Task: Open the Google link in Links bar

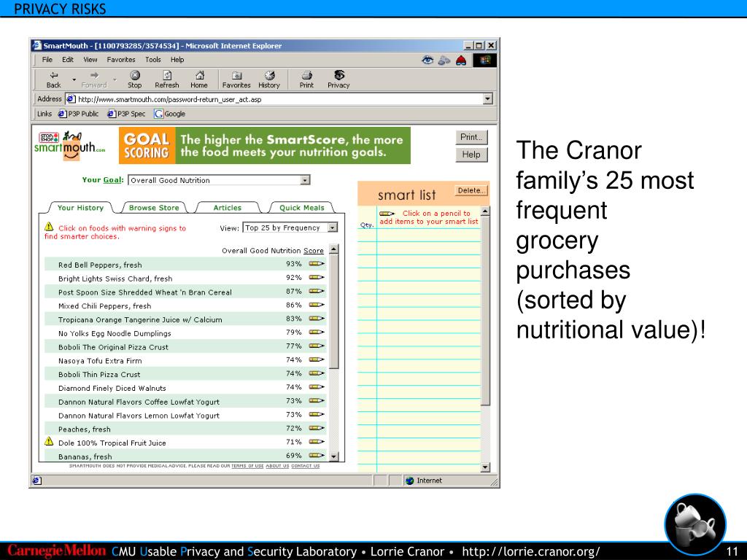Action: tap(169, 114)
